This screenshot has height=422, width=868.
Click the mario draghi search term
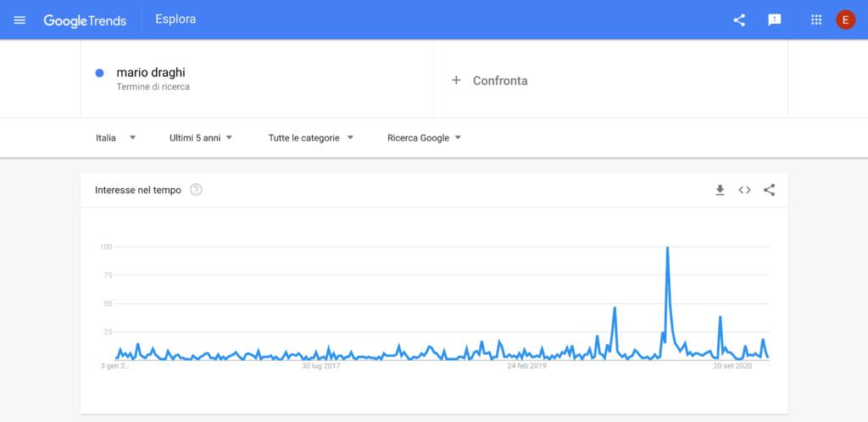pyautogui.click(x=151, y=73)
